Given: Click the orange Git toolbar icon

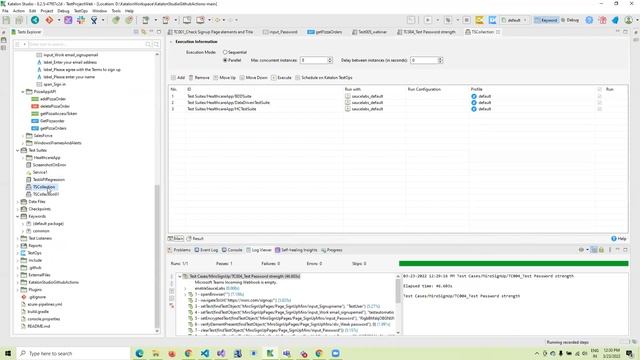Looking at the screenshot, I should pyautogui.click(x=49, y=20).
